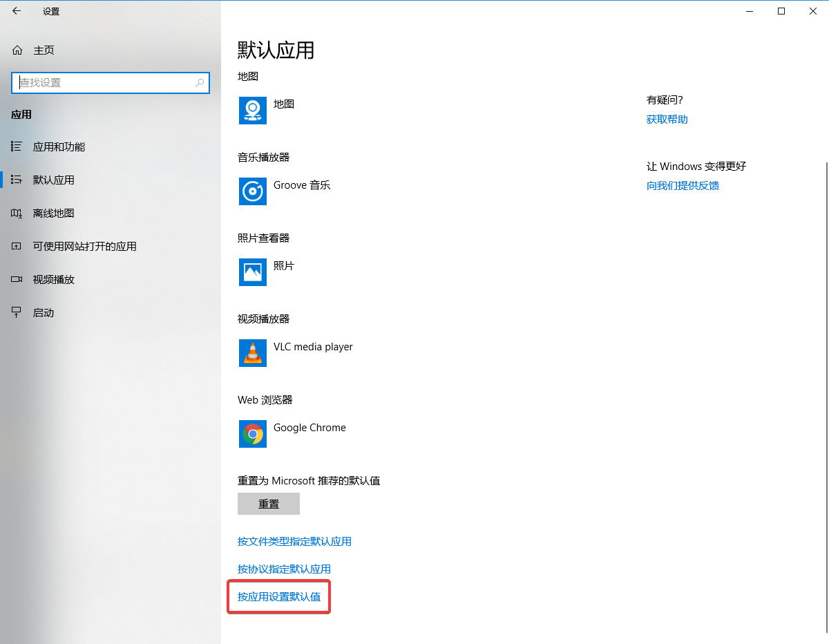Viewport: 829px width, 644px height.
Task: Click the 照片 app icon
Action: [253, 272]
